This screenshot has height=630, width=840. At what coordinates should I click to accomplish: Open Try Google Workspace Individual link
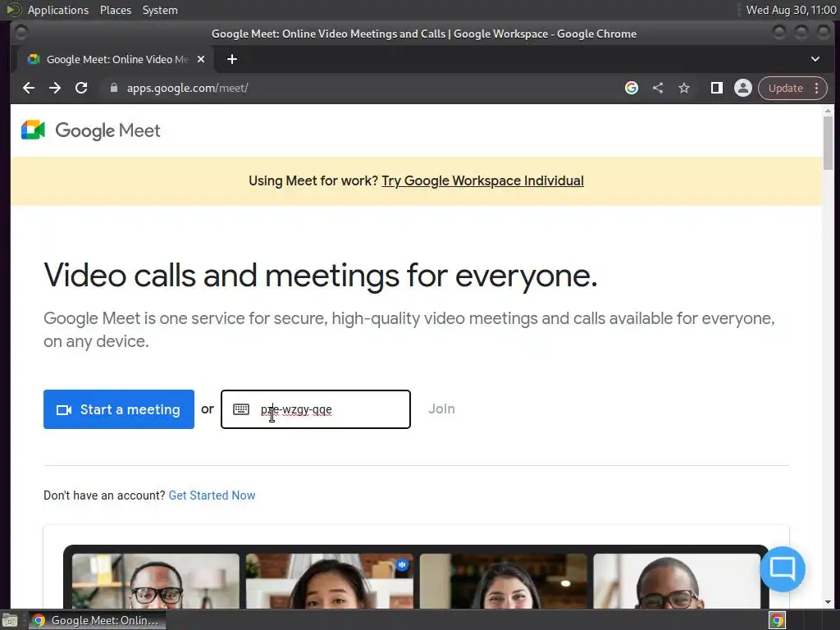point(482,181)
